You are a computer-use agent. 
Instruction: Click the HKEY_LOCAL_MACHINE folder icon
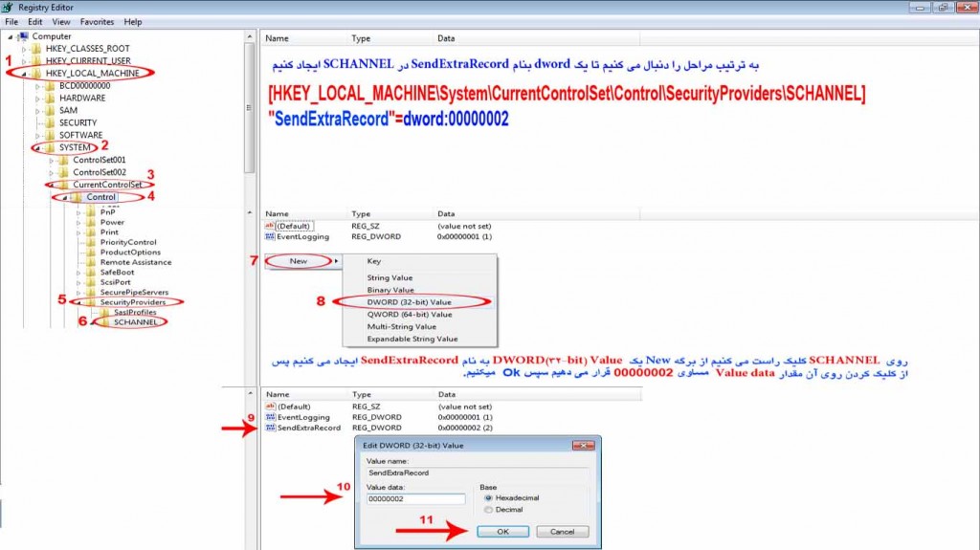coord(37,73)
